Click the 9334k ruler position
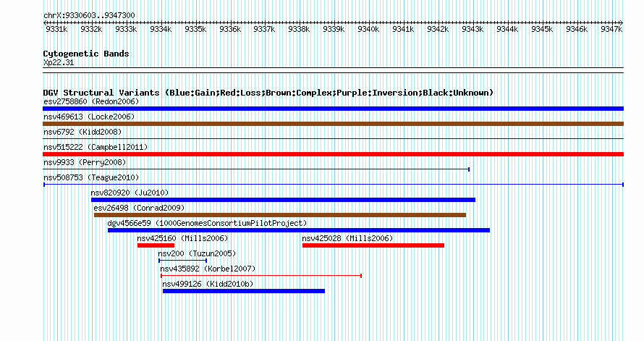This screenshot has width=644, height=341. 161,29
